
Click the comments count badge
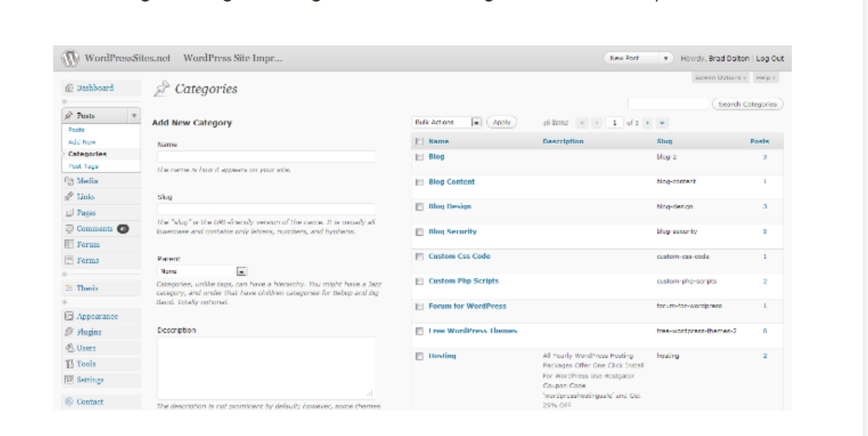(123, 229)
